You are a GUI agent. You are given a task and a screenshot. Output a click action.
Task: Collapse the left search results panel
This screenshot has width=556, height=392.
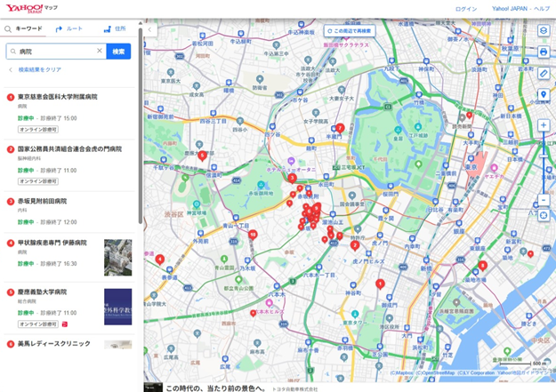[x=149, y=30]
